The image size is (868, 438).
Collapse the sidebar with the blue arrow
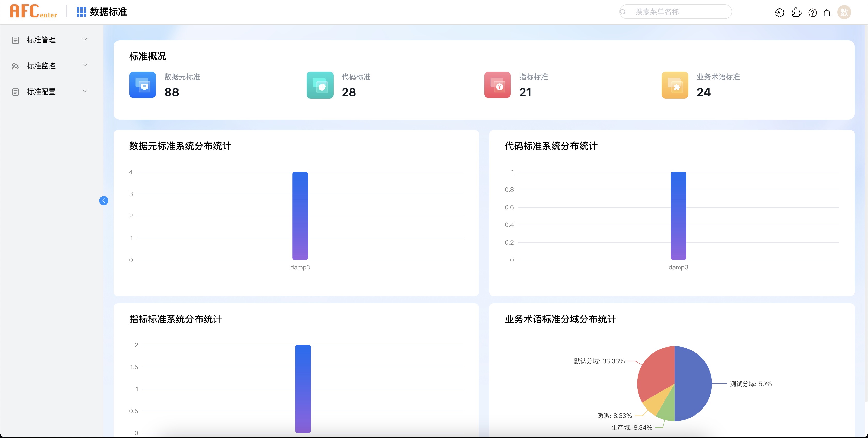[104, 201]
